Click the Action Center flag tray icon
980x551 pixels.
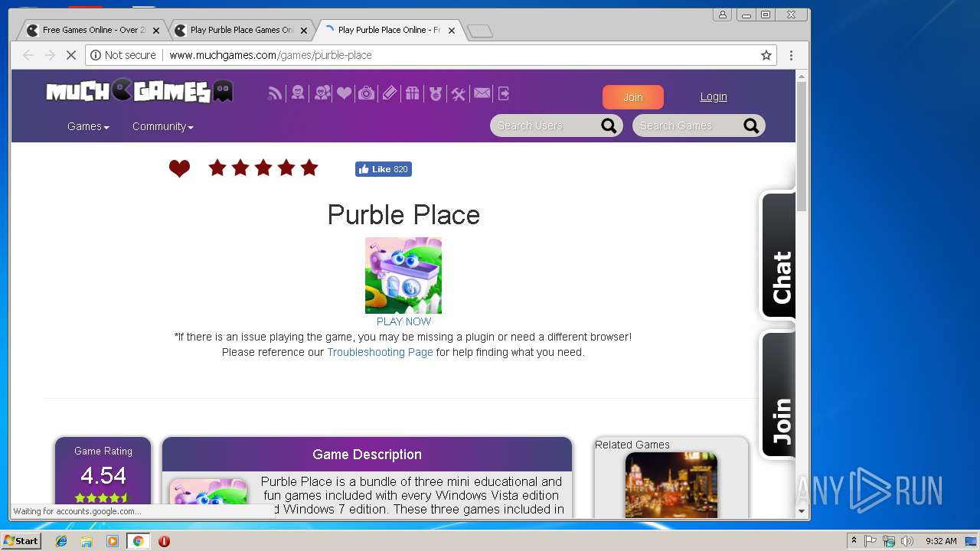[871, 541]
